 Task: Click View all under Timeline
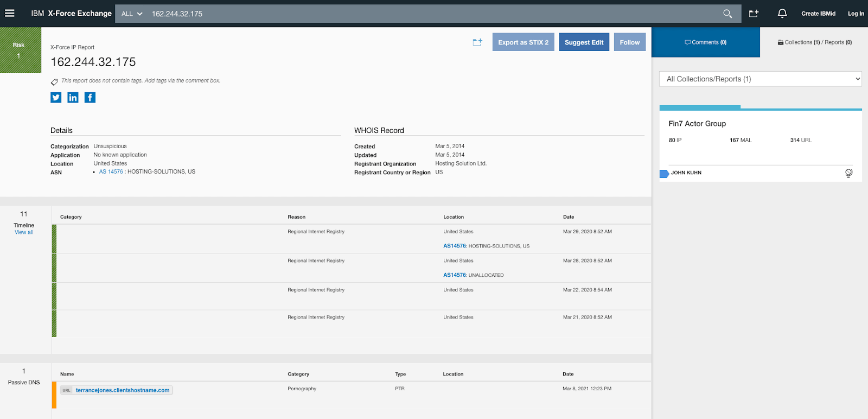(x=24, y=232)
